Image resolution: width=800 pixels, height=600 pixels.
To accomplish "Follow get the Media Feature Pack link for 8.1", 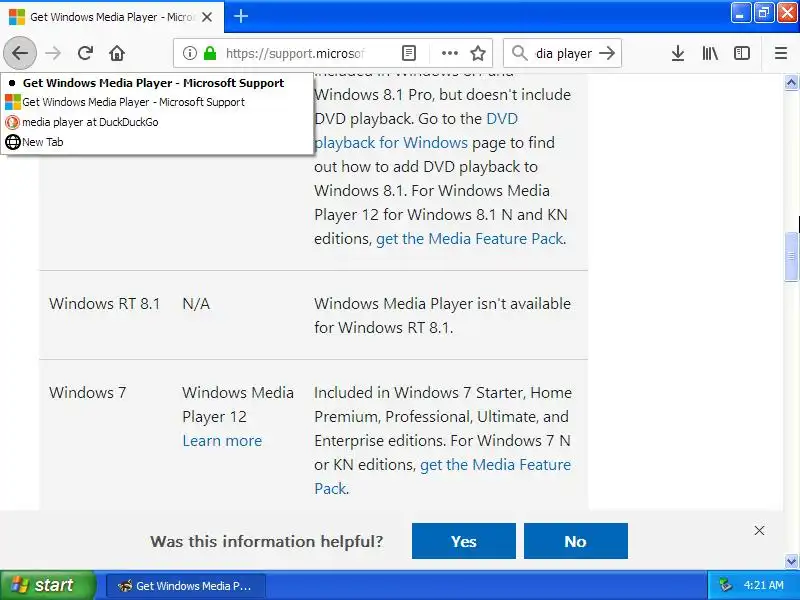I will pyautogui.click(x=470, y=239).
